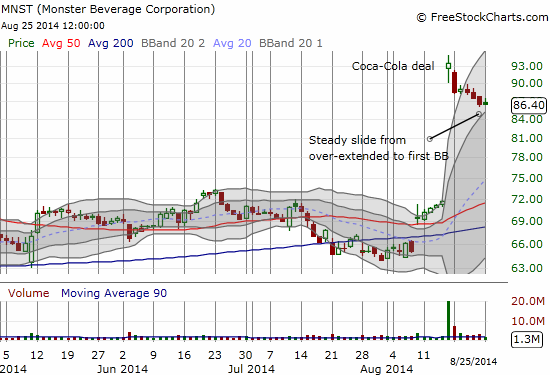Click the MNST (Monster Beverage Corporation) title
550x375 pixels.
pos(108,9)
